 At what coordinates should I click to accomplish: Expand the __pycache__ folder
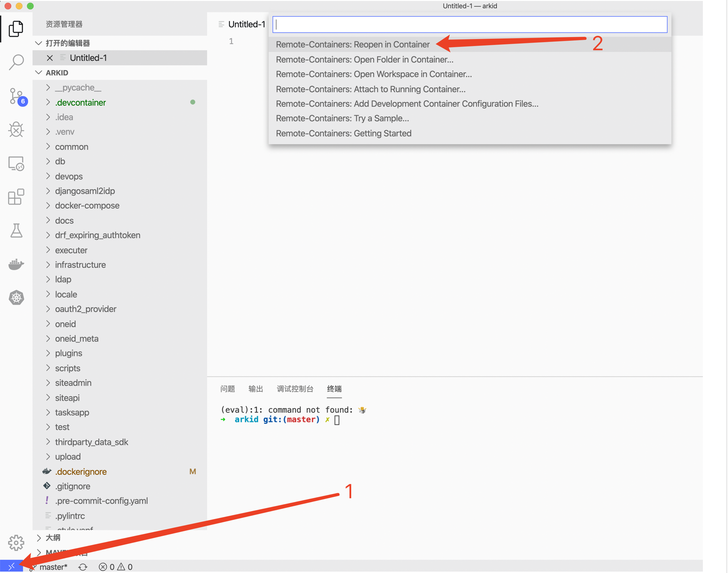[120, 87]
